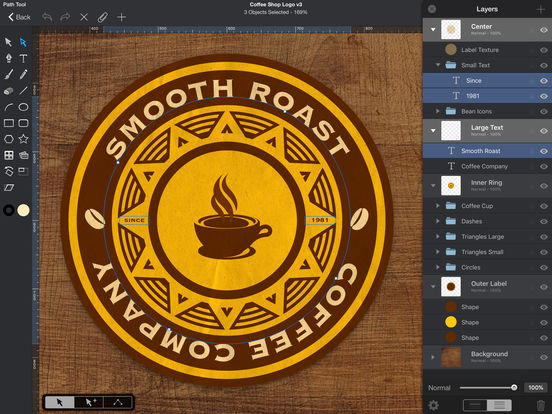This screenshot has height=414, width=552.
Task: Hide the Coffee Cup group
Action: click(544, 206)
